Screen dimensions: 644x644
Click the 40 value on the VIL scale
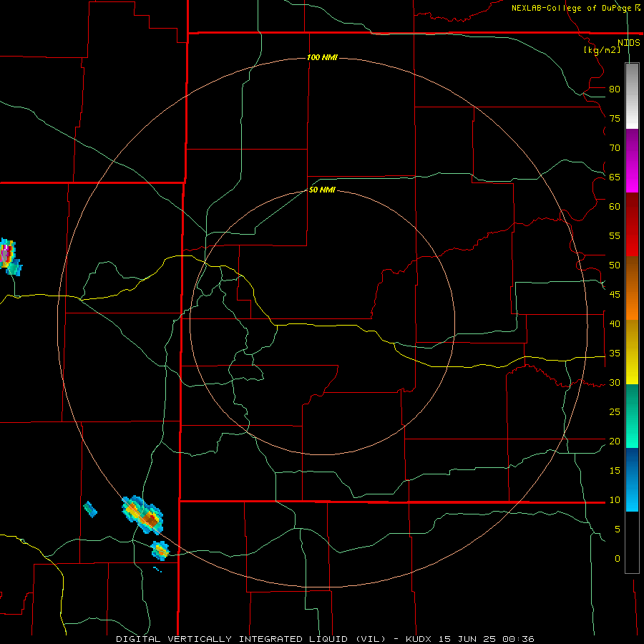tap(615, 323)
